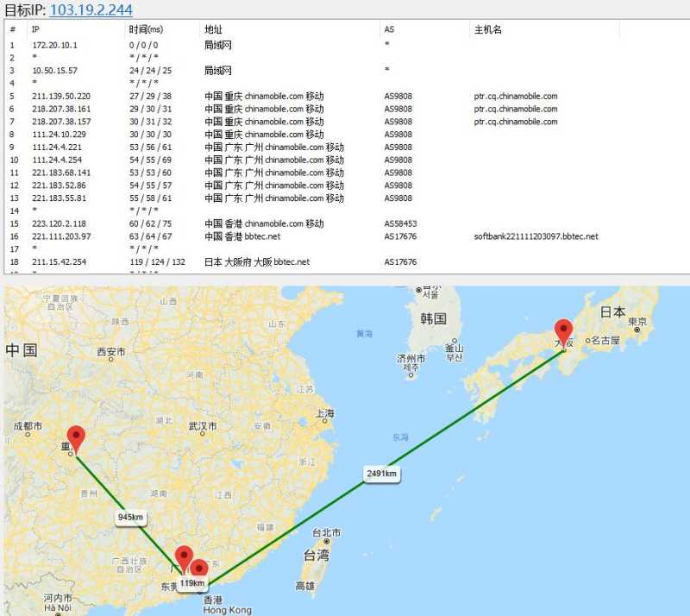
Task: Select hop row 221.183.68.141
Action: point(347,173)
